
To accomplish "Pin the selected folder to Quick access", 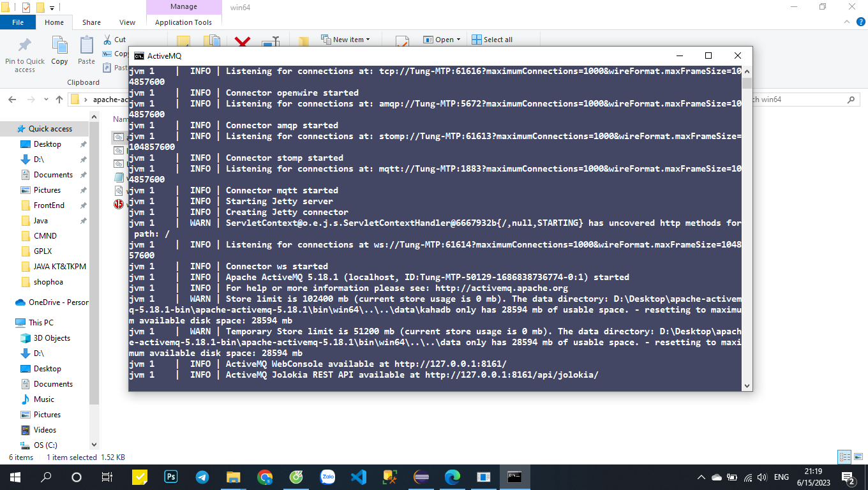I will click(x=24, y=54).
